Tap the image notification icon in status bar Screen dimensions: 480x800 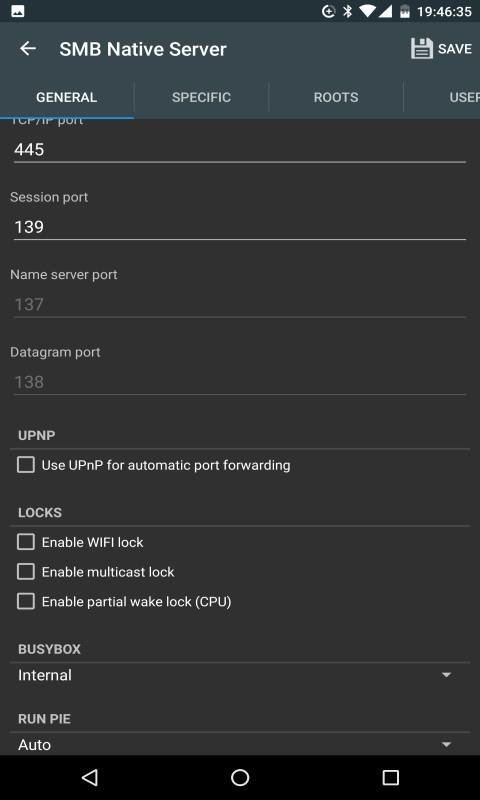click(x=18, y=11)
